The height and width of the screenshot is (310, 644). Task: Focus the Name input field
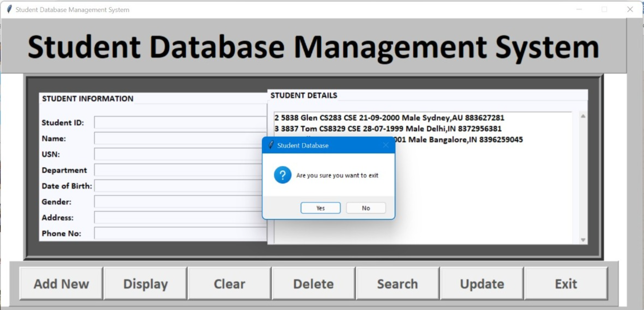pyautogui.click(x=181, y=138)
